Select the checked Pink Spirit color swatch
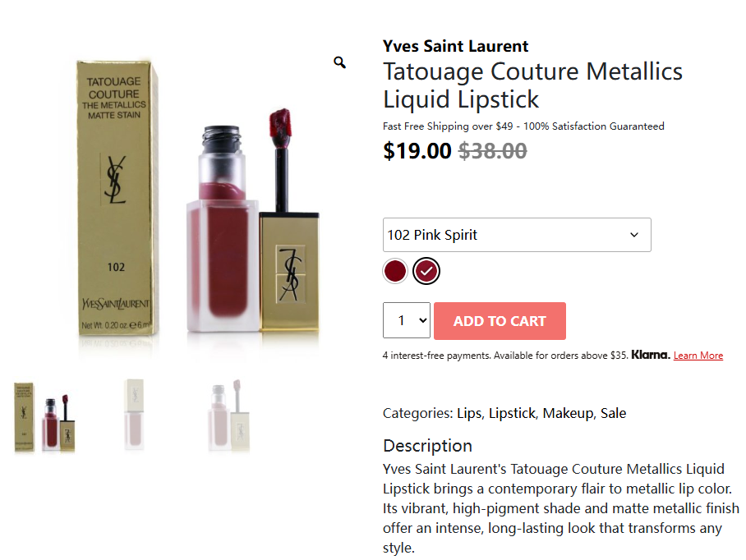746x560 pixels. [426, 271]
